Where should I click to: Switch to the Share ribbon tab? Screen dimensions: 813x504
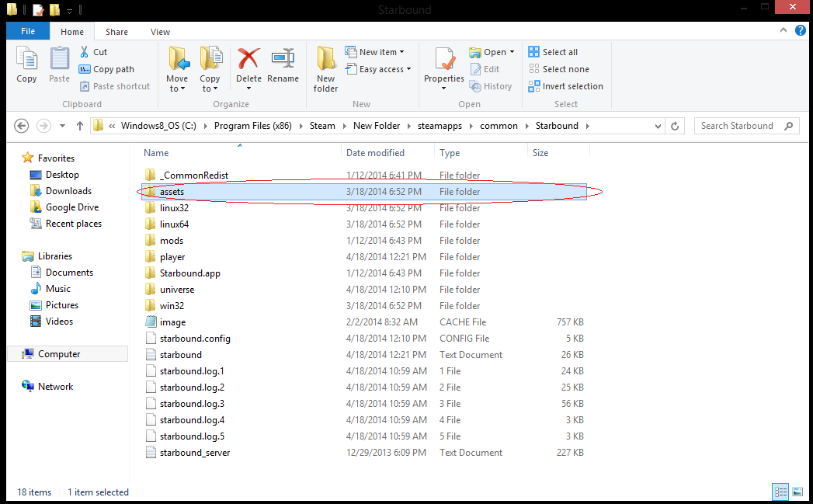tap(116, 32)
